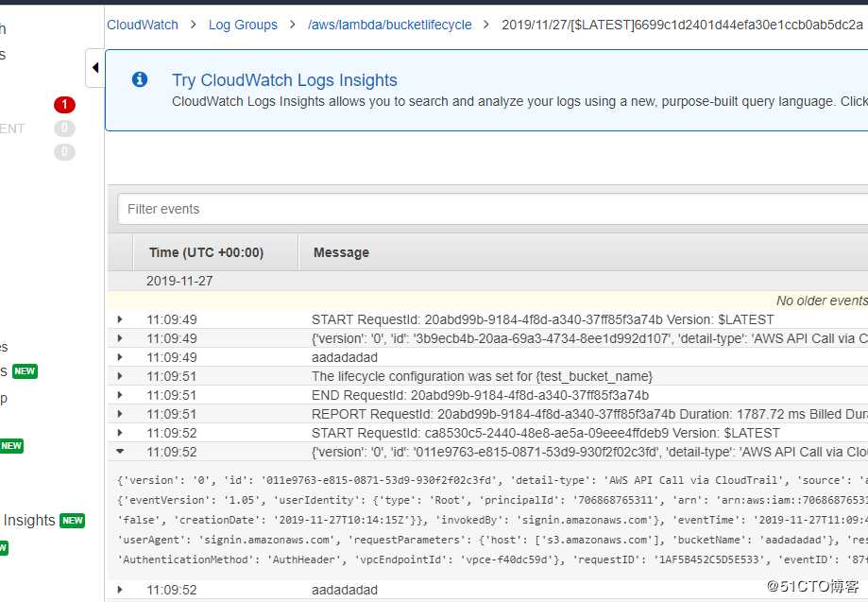Click the REPORT RequestId message text
This screenshot has width=868, height=602.
589,414
